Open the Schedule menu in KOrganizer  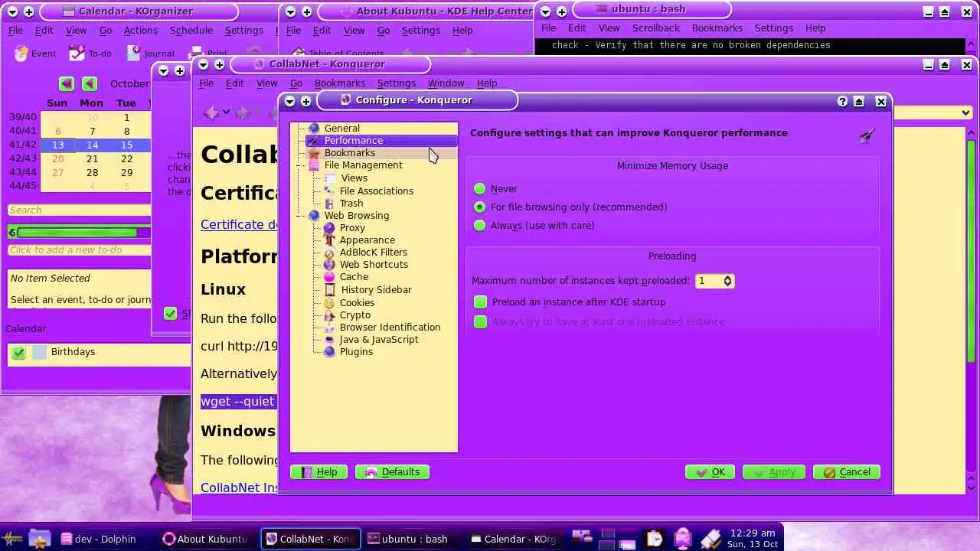tap(191, 30)
